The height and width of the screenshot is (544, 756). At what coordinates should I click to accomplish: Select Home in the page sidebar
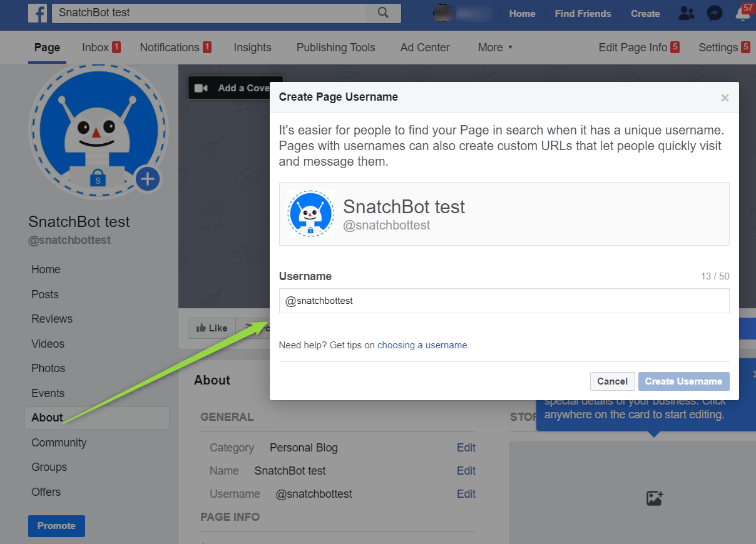click(46, 269)
